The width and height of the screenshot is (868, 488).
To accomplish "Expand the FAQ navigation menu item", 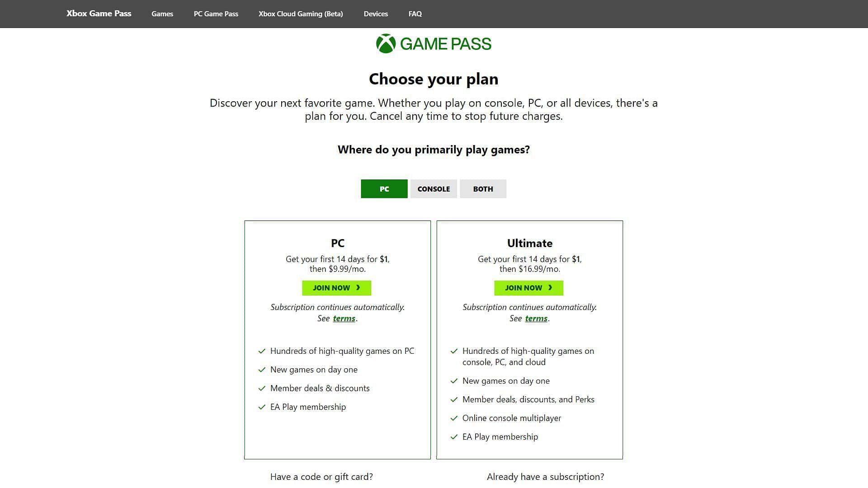I will [x=415, y=14].
